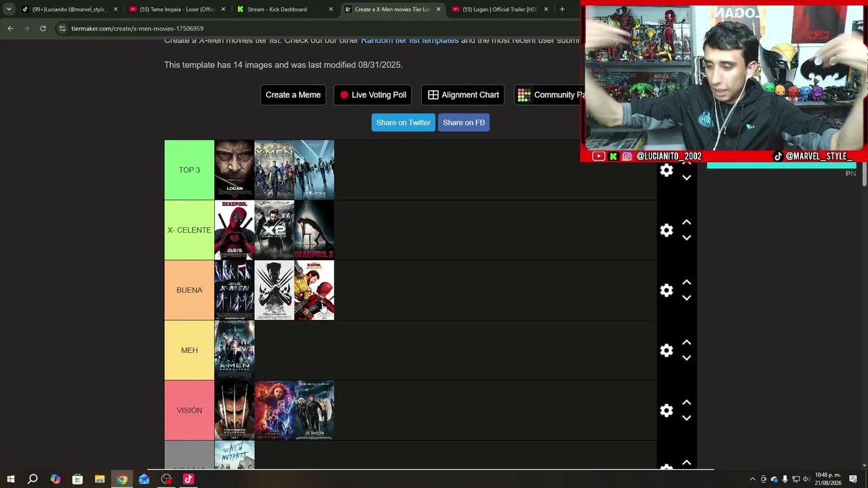Click the red VISIÓN tier label
The height and width of the screenshot is (488, 868).
point(189,411)
